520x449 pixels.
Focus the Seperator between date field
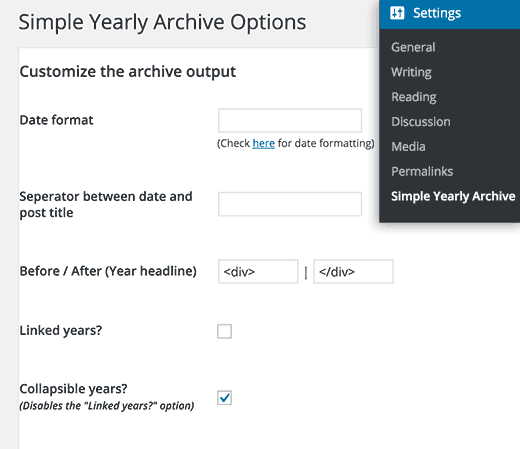click(x=290, y=204)
